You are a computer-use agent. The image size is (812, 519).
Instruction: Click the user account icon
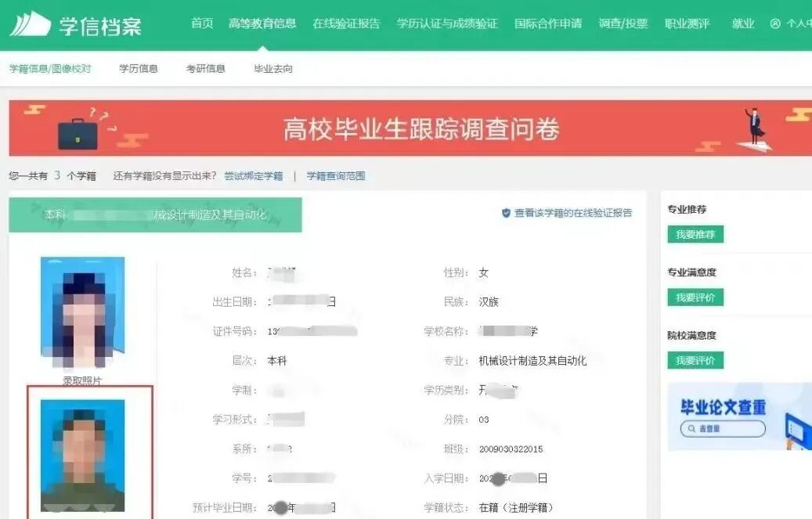coord(775,23)
